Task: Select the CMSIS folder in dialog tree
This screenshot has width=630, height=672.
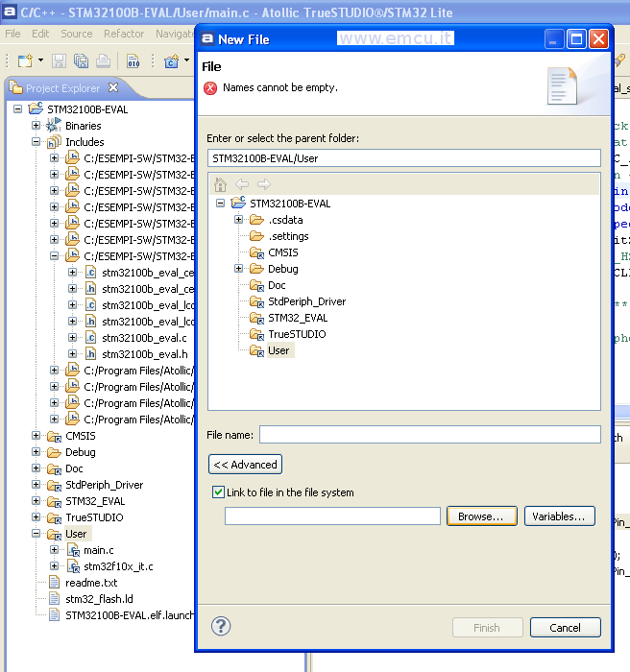Action: coord(283,252)
